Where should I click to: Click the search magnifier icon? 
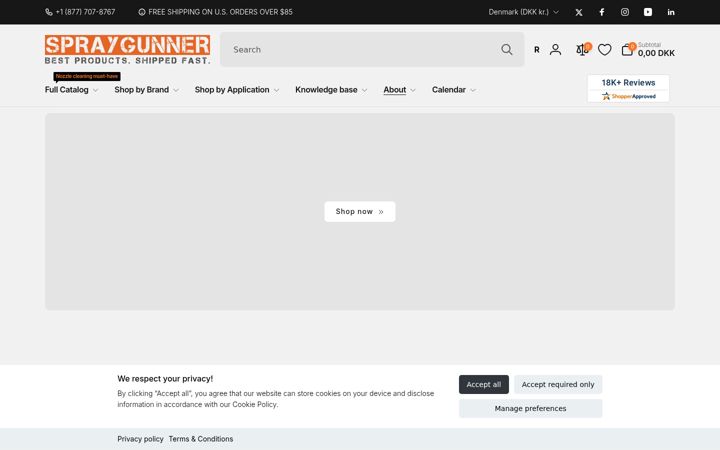coord(506,50)
